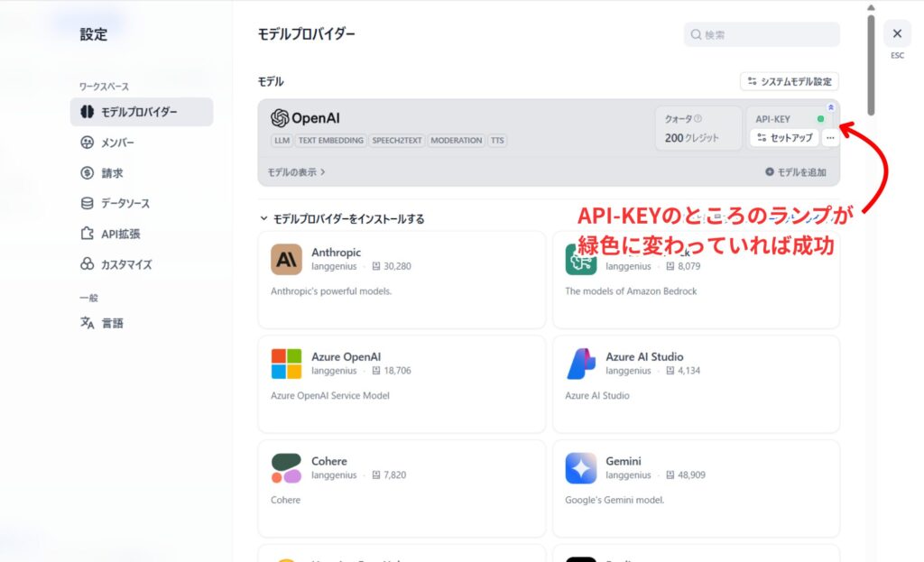This screenshot has height=562, width=924.
Task: Click the 検索 search field
Action: [x=762, y=35]
